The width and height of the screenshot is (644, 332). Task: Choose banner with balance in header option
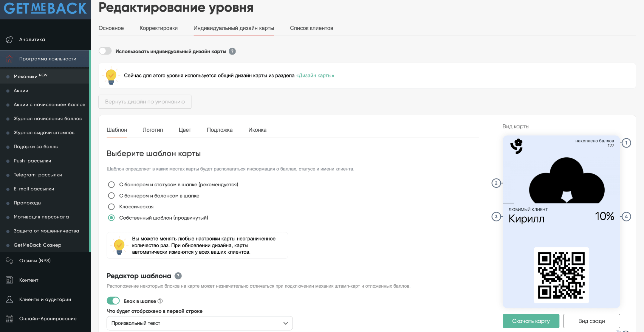tap(111, 196)
